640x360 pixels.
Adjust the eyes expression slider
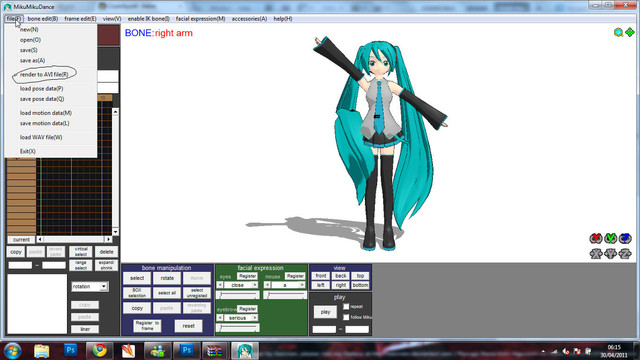pyautogui.click(x=238, y=295)
